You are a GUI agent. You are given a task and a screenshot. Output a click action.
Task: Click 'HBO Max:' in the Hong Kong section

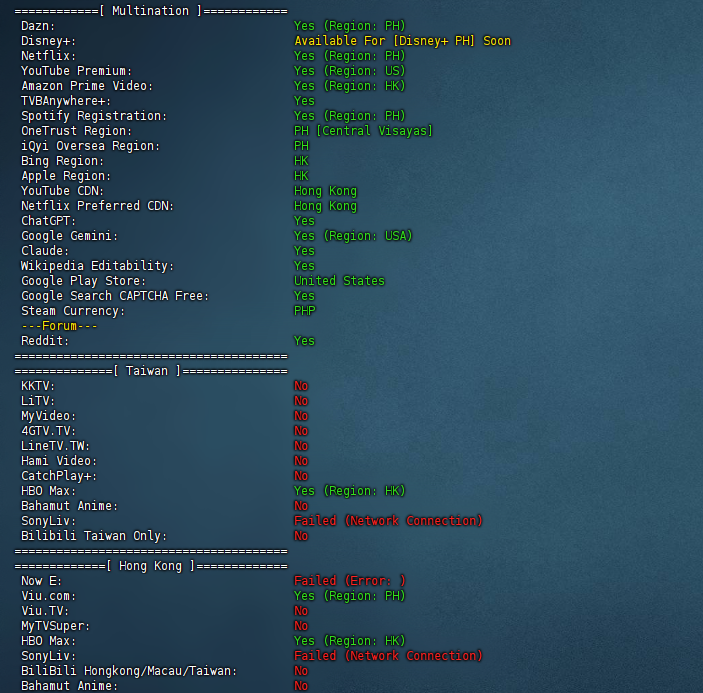48,641
